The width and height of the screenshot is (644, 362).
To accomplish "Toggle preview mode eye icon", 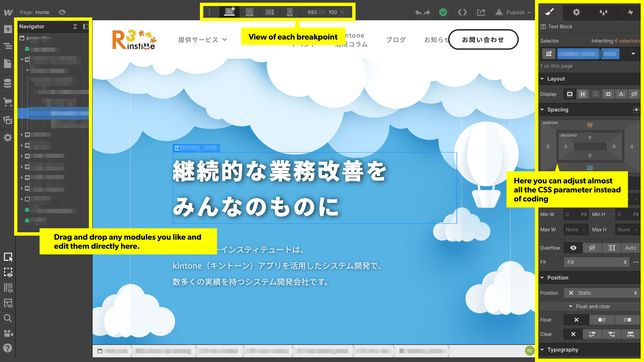I will pyautogui.click(x=62, y=12).
